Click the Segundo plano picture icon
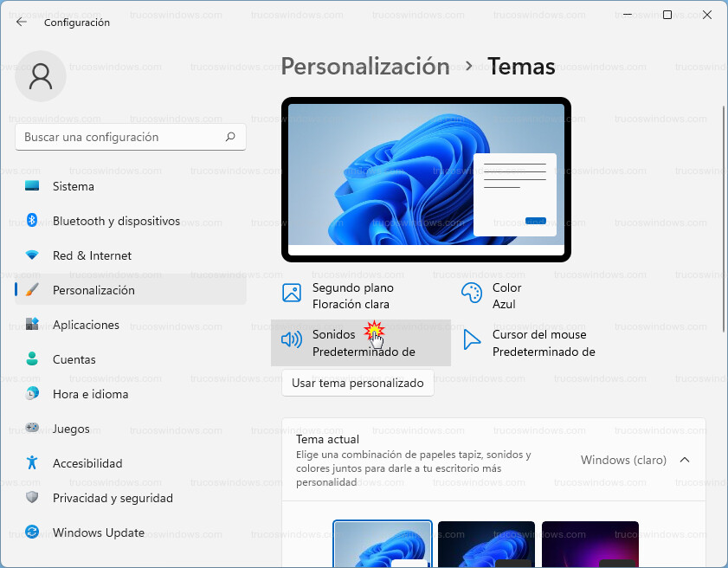The width and height of the screenshot is (728, 568). pos(292,293)
